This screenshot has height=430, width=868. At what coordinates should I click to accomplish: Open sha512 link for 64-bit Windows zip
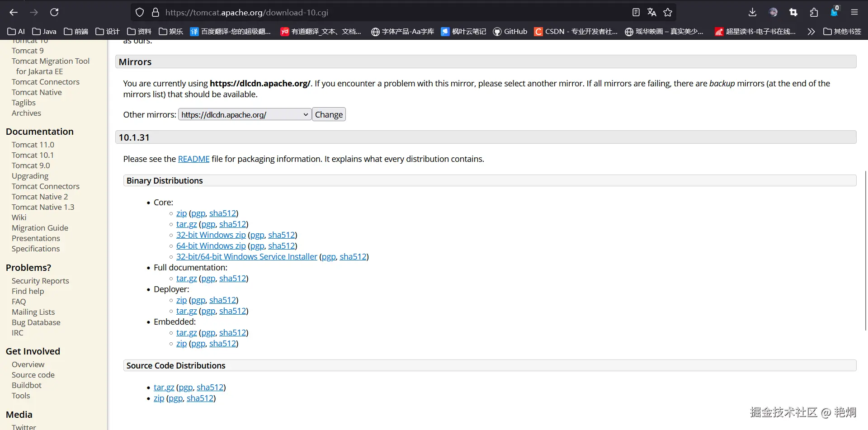(281, 246)
